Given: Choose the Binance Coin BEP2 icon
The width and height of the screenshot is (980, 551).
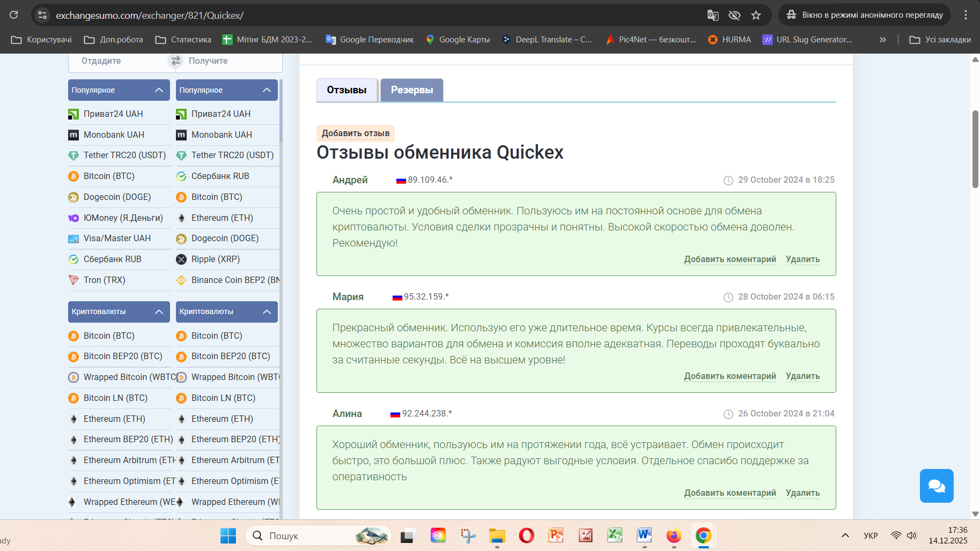Looking at the screenshot, I should (x=181, y=280).
